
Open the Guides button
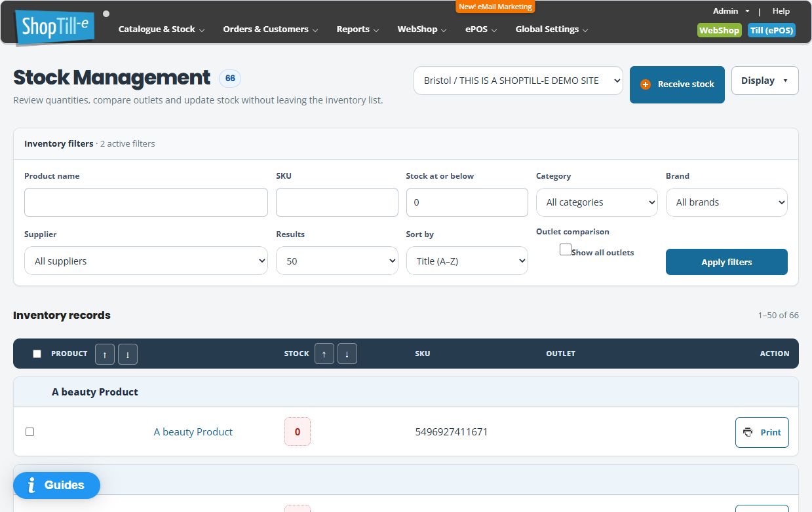(56, 485)
